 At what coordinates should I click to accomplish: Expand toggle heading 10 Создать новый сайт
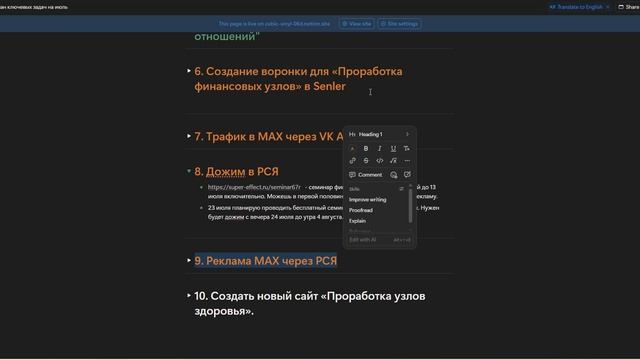pyautogui.click(x=189, y=296)
